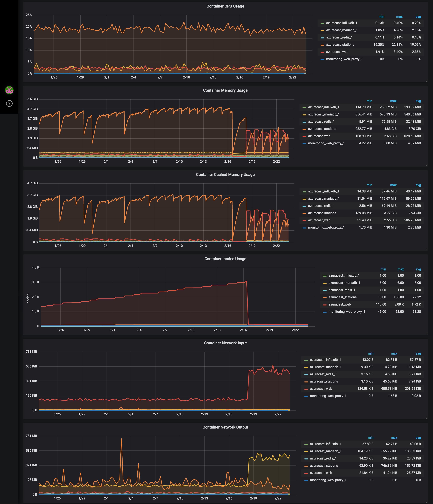433x504 pixels.
Task: Open the Container Network Input panel menu
Action: click(x=225, y=343)
